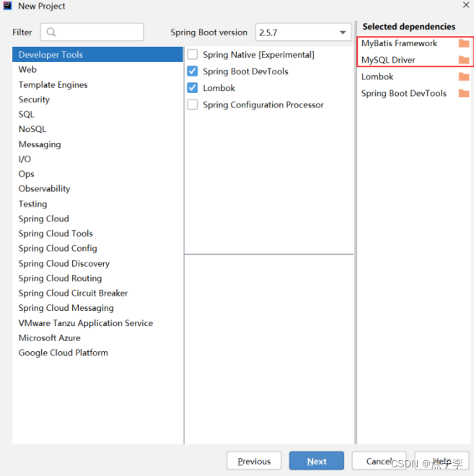Select the Google Cloud Platform category
Image resolution: width=474 pixels, height=476 pixels.
point(97,353)
